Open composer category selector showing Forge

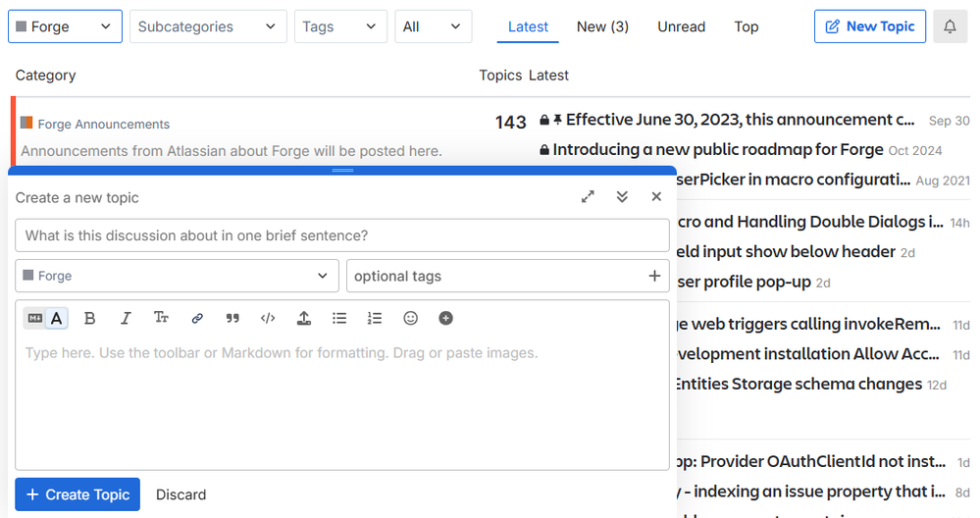coord(177,276)
